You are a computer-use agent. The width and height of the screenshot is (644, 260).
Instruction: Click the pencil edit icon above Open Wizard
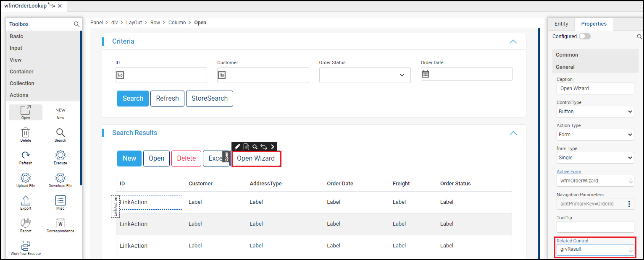click(x=237, y=147)
